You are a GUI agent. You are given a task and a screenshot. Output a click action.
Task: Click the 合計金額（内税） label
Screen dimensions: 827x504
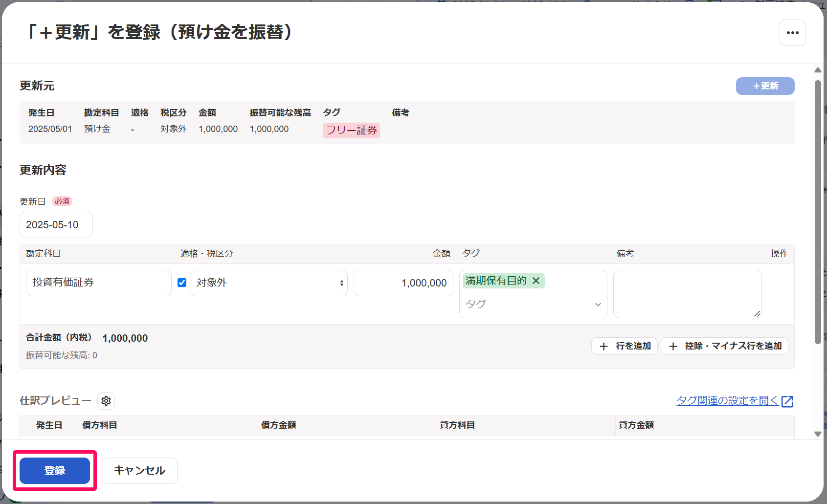pos(59,338)
